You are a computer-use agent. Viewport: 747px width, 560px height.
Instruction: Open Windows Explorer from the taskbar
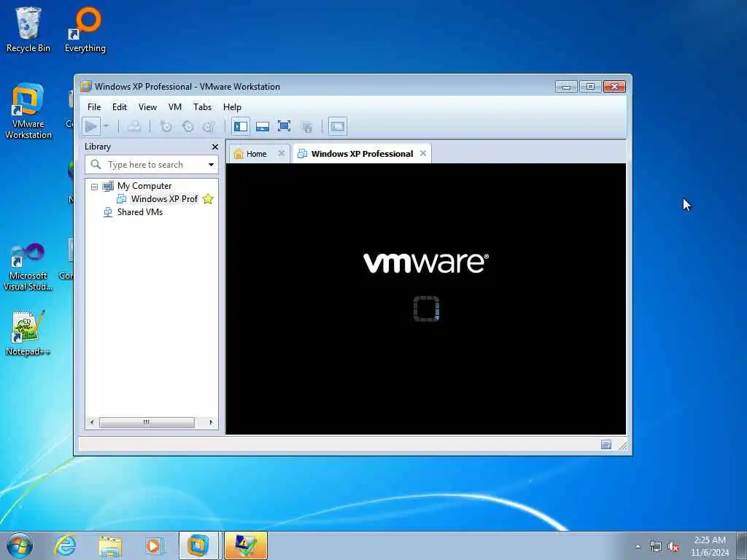coord(111,545)
